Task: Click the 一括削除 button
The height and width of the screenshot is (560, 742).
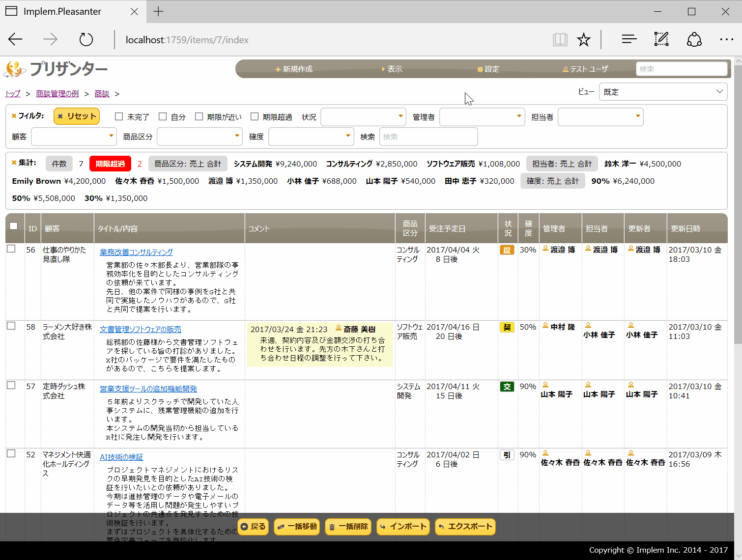Action: 348,527
